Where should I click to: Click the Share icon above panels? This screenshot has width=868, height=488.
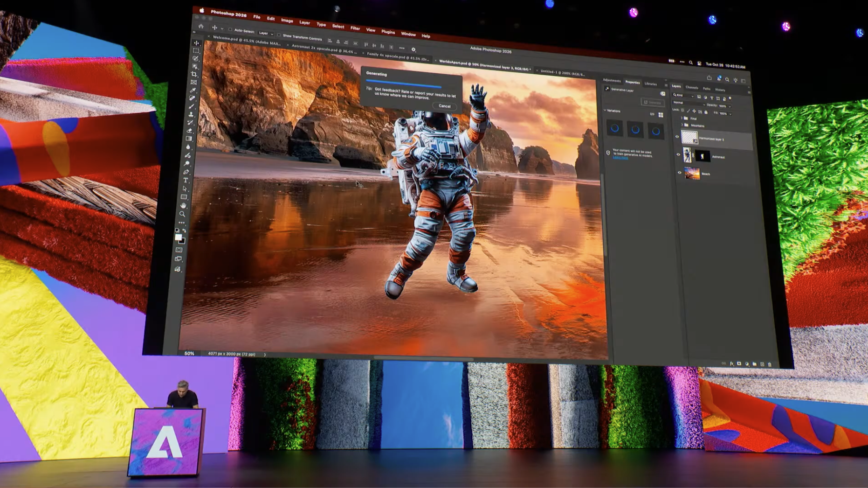tap(709, 78)
